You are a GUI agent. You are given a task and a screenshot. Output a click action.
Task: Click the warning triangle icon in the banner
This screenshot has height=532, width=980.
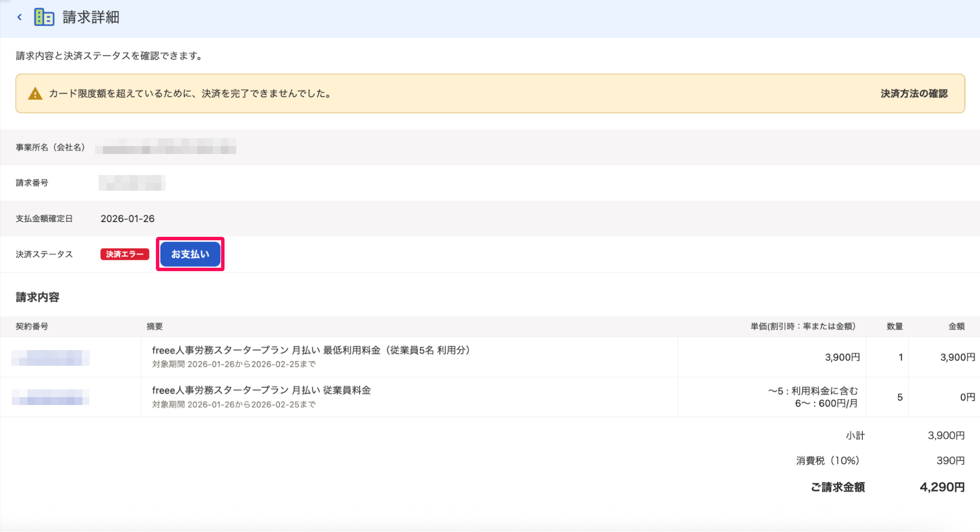coord(35,94)
